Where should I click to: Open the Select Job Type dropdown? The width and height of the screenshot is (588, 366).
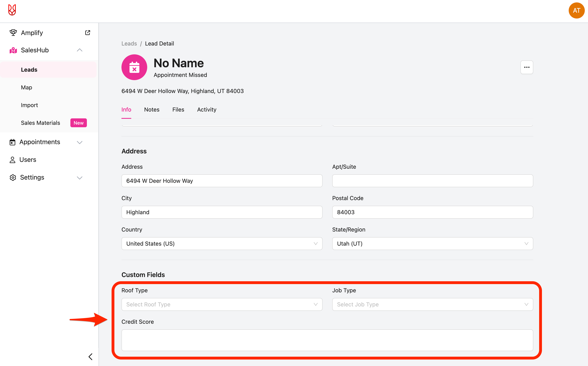click(x=432, y=304)
